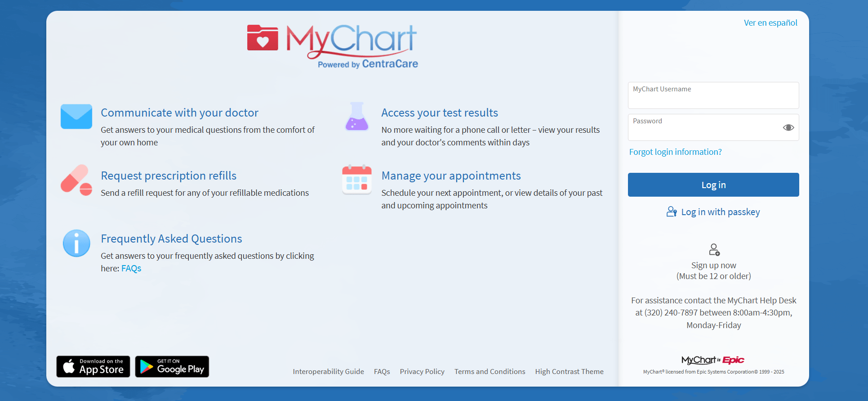Open Forgot login information link

pos(676,152)
